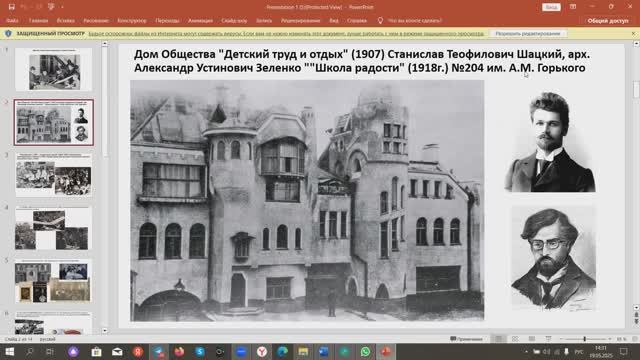Open the Слайд-шоу ribbon tab

coord(234,20)
